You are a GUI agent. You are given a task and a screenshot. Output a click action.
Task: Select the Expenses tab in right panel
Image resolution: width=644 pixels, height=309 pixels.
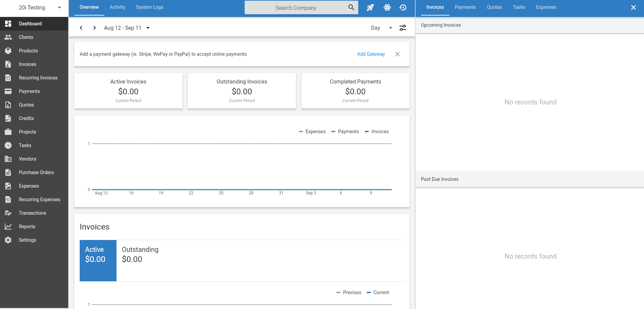pos(546,7)
